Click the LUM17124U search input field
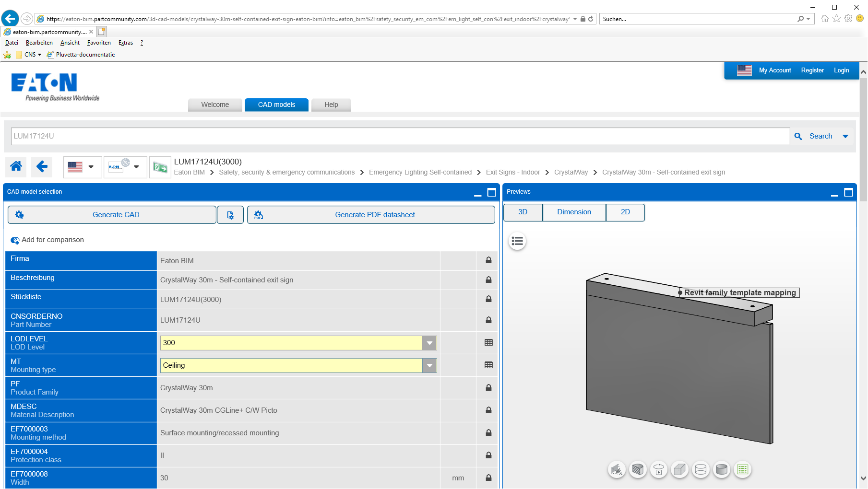 click(400, 137)
